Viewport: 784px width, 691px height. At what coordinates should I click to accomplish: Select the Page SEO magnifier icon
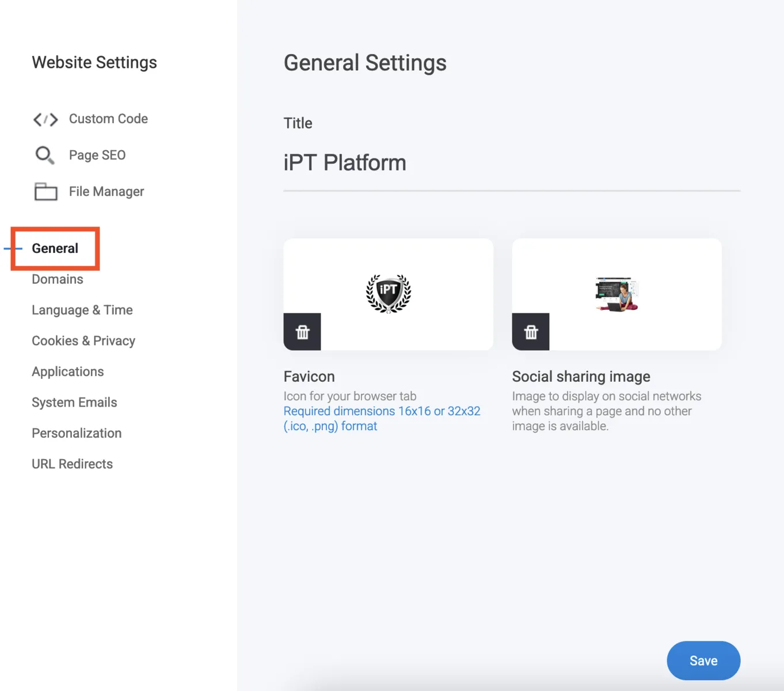(45, 155)
